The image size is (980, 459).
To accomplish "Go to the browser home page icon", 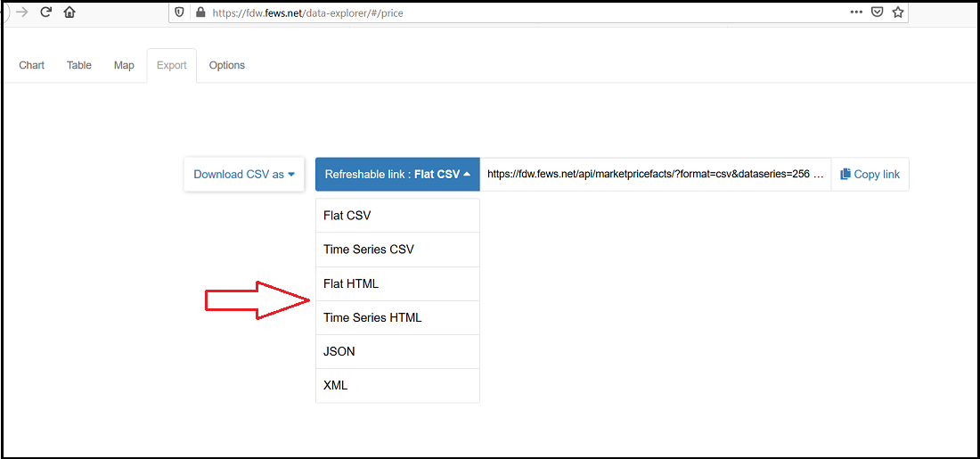I will click(x=69, y=12).
